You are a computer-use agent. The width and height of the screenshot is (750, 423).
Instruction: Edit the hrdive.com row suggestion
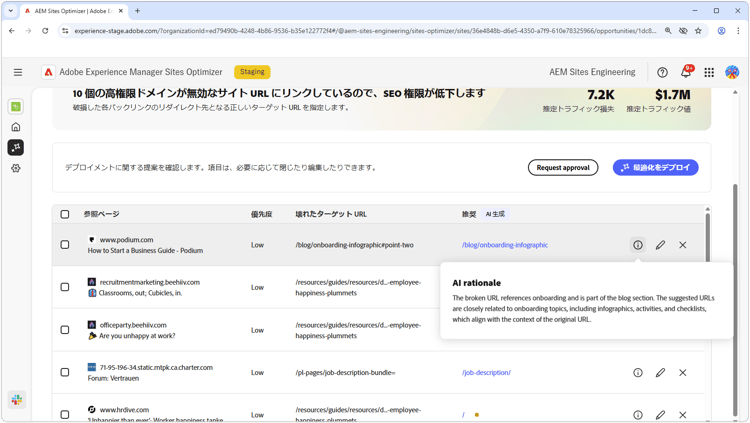[660, 415]
